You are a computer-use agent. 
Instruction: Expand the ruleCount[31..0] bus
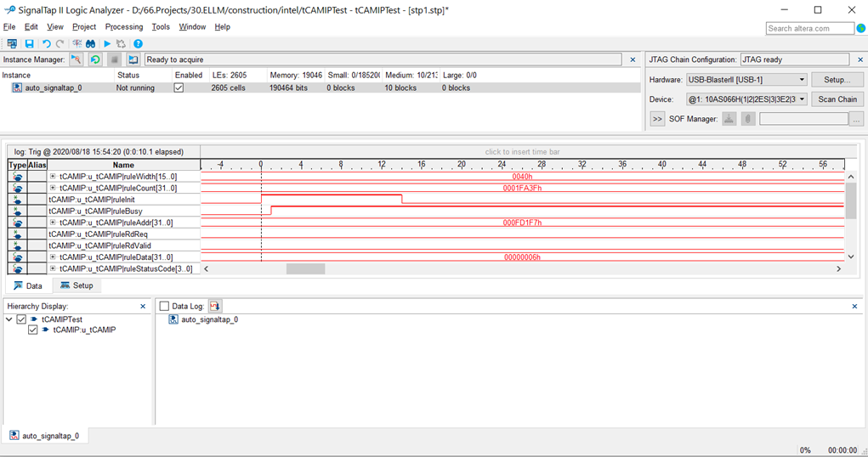53,188
